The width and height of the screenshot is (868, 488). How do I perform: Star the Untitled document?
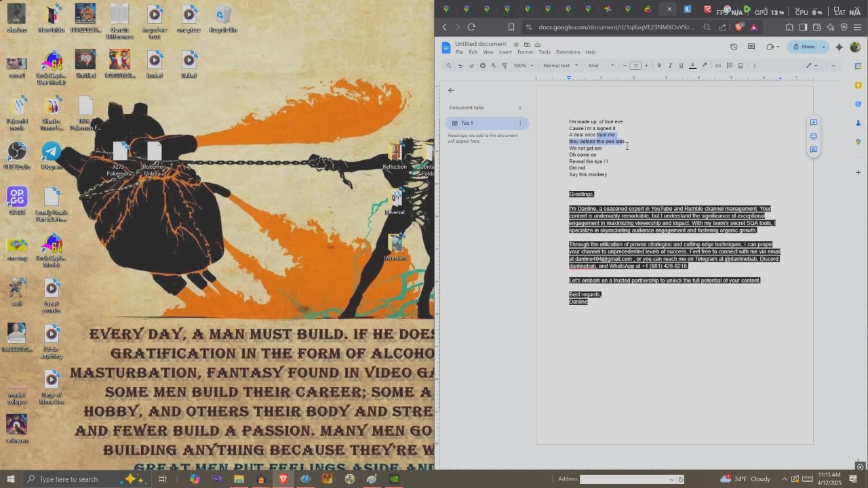tap(516, 45)
